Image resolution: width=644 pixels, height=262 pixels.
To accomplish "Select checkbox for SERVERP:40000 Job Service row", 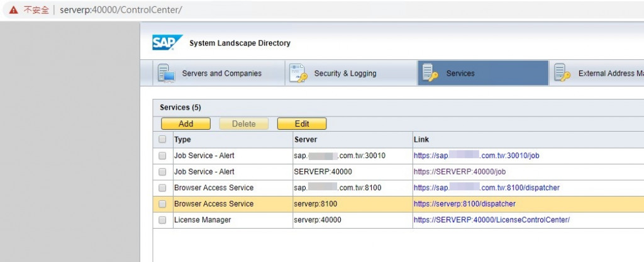I will pos(163,172).
